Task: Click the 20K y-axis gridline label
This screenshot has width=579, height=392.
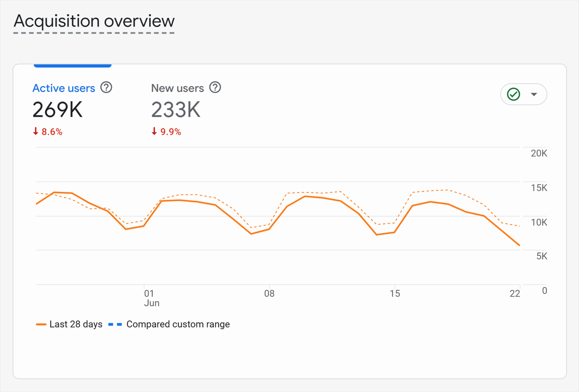Action: click(539, 153)
